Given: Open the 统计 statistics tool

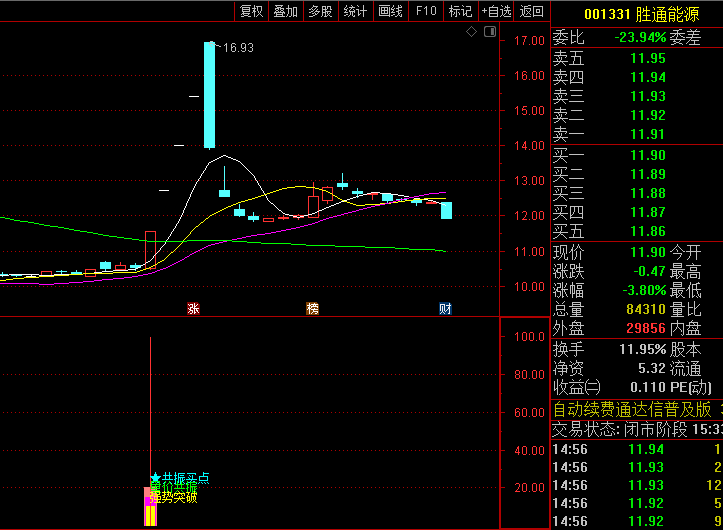Looking at the screenshot, I should point(355,11).
